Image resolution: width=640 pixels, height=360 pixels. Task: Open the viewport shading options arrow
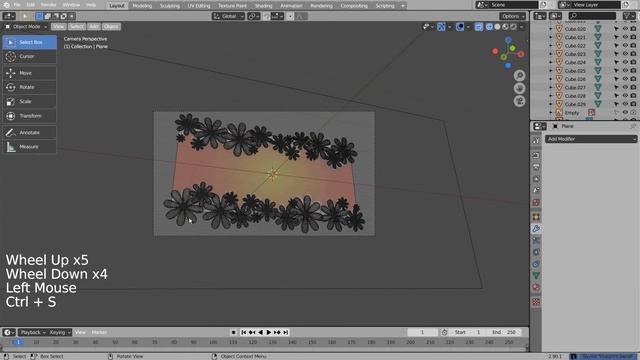pos(522,27)
